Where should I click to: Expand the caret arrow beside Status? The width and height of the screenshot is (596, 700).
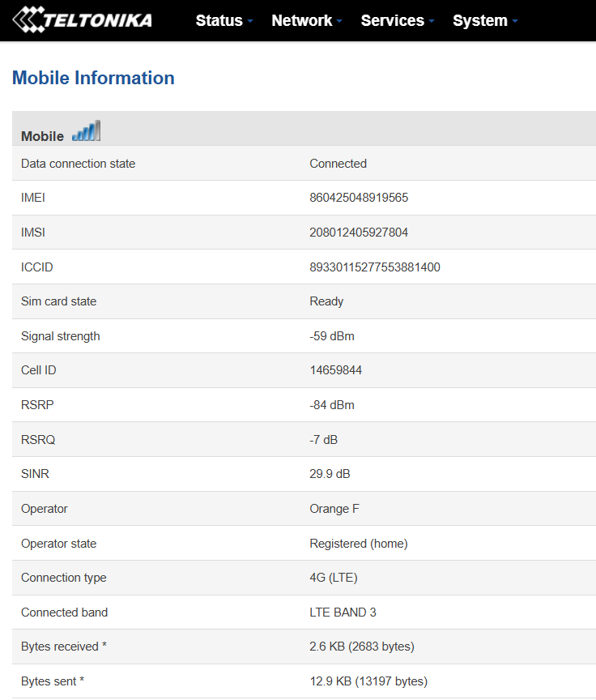tap(251, 21)
